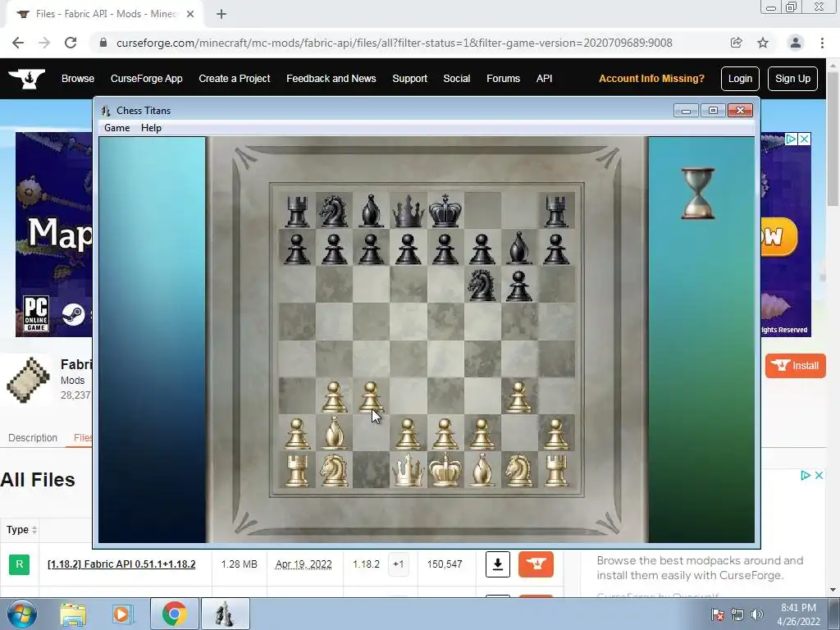
Task: Open the Chrome profile avatar
Action: tap(796, 43)
